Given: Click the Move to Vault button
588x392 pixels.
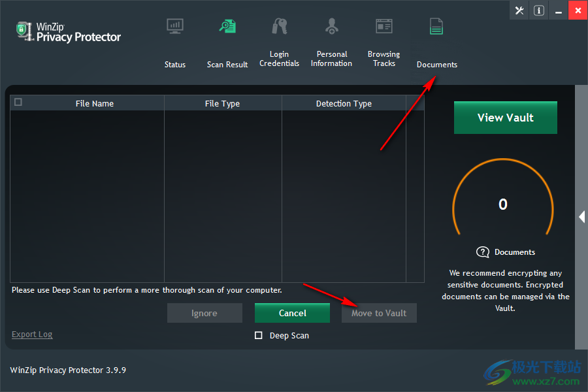Looking at the screenshot, I should [x=379, y=313].
